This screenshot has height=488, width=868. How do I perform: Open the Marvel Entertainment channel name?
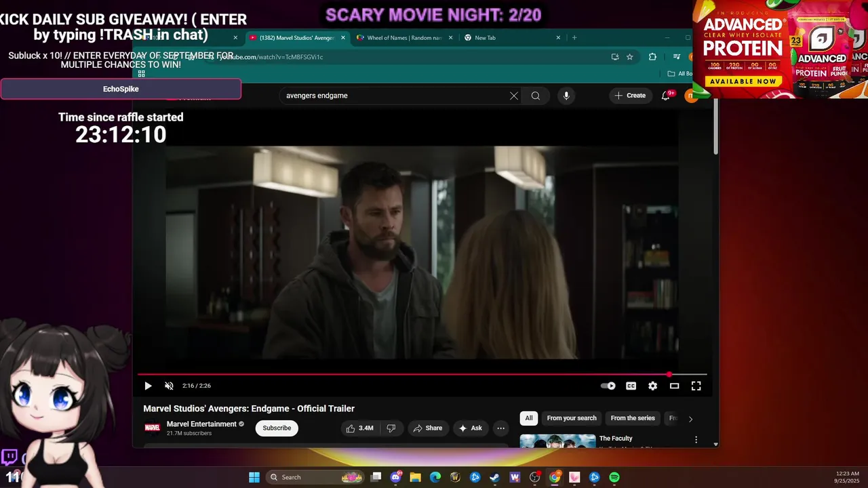click(201, 424)
